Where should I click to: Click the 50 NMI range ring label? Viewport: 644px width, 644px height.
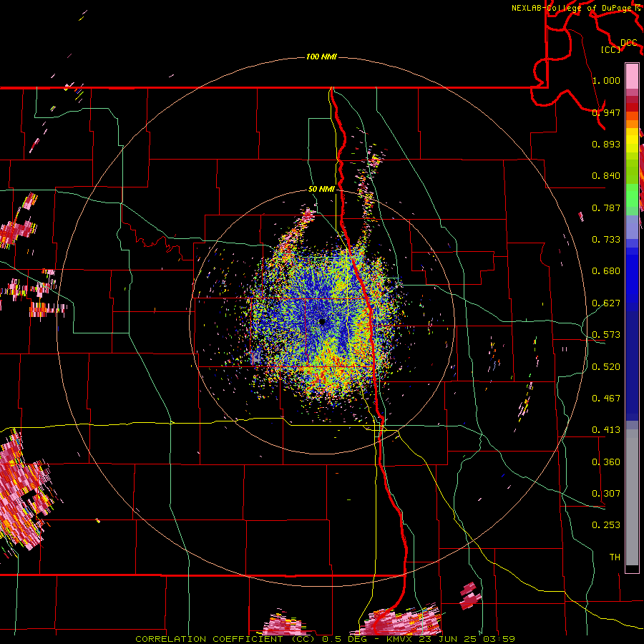point(321,189)
